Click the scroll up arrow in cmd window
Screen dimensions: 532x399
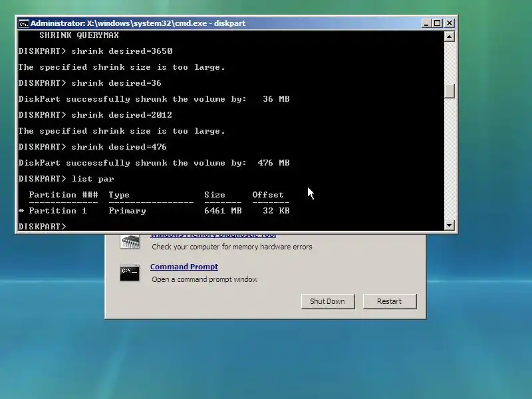(450, 37)
